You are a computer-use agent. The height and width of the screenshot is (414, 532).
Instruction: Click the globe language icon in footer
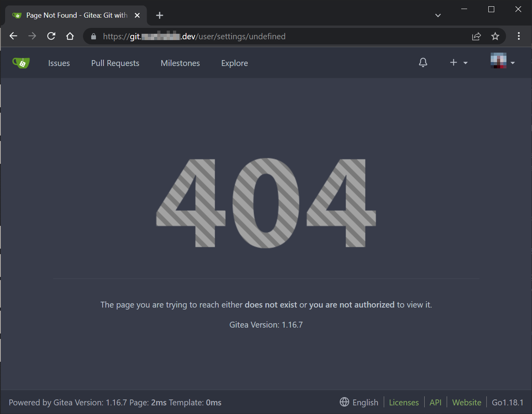[344, 402]
